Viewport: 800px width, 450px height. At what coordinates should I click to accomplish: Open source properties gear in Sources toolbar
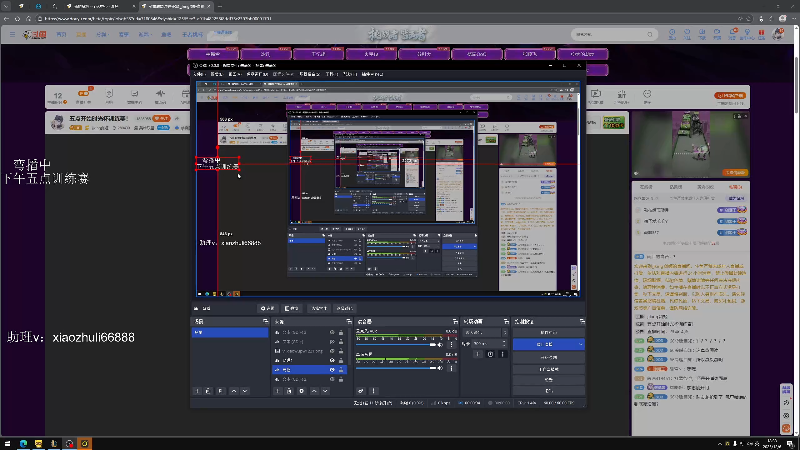[x=302, y=390]
